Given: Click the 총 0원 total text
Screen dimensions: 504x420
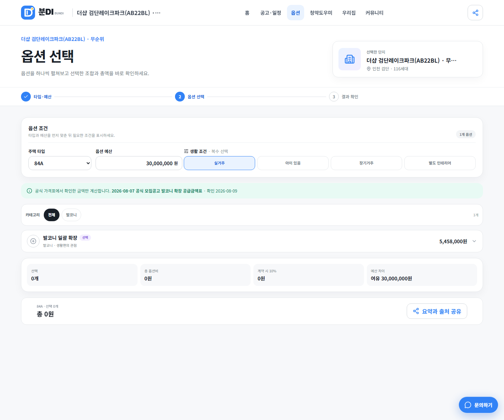Looking at the screenshot, I should [x=45, y=314].
